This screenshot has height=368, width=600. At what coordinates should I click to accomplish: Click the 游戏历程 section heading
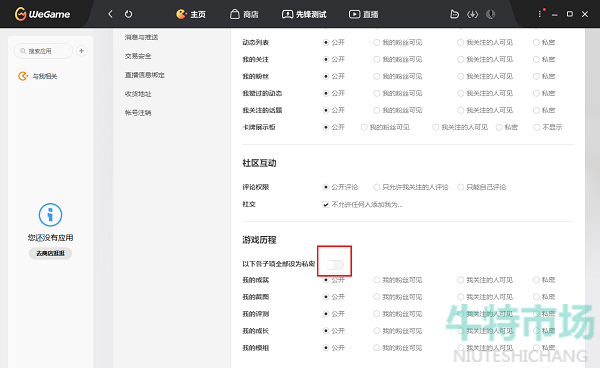tap(259, 240)
